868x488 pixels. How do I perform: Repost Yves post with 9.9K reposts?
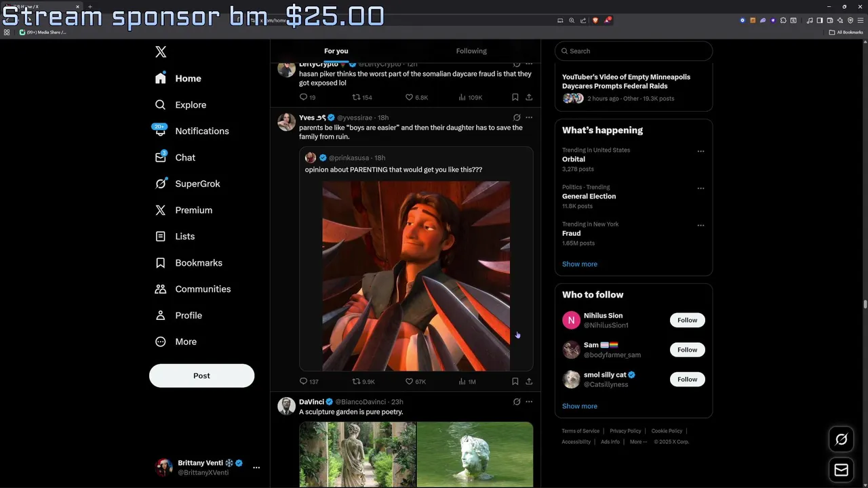click(363, 382)
